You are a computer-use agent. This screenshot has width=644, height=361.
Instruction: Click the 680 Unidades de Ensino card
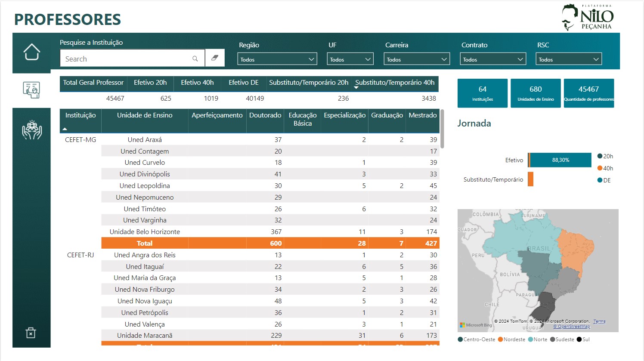tap(536, 93)
